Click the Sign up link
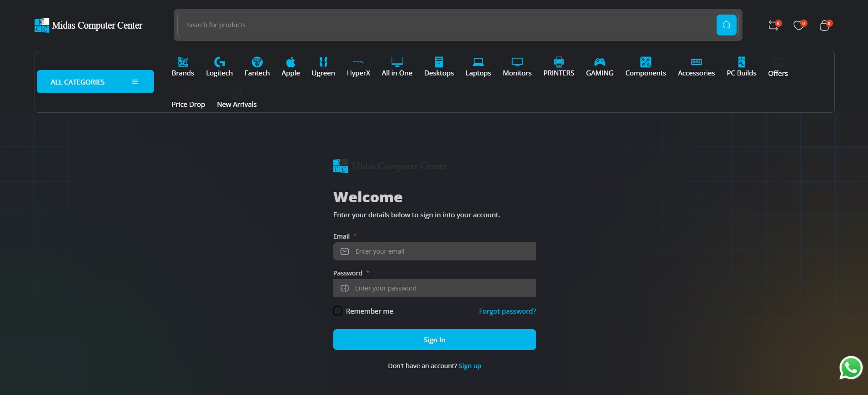868x395 pixels. (x=470, y=366)
